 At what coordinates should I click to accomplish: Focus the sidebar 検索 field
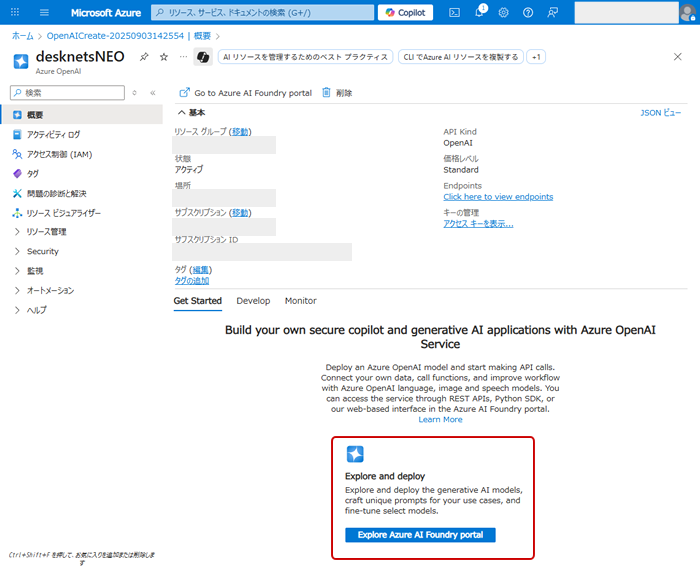[x=67, y=93]
